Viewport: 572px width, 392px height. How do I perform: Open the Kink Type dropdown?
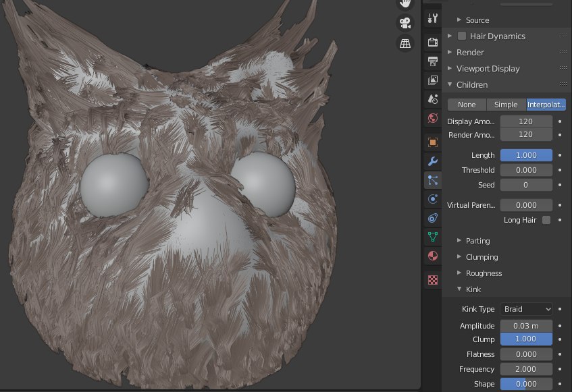(x=527, y=309)
